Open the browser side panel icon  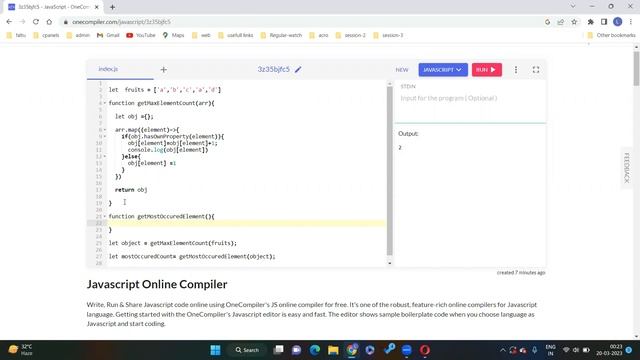click(604, 22)
